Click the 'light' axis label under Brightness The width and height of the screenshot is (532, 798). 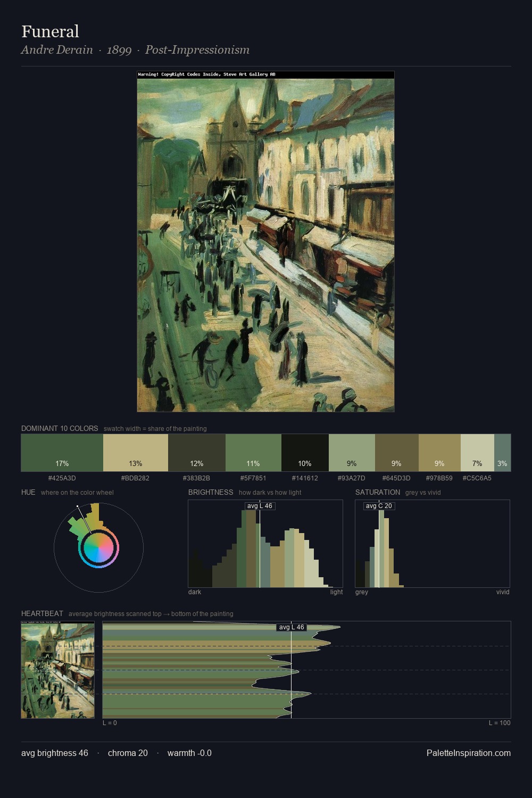pyautogui.click(x=337, y=592)
